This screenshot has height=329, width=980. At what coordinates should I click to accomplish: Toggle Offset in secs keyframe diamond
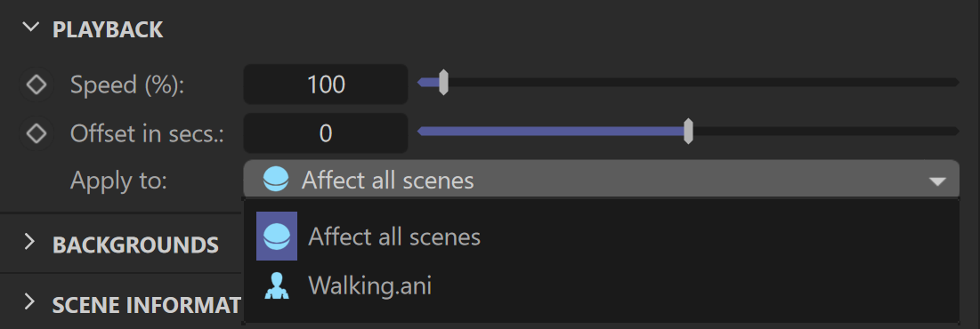(x=36, y=133)
